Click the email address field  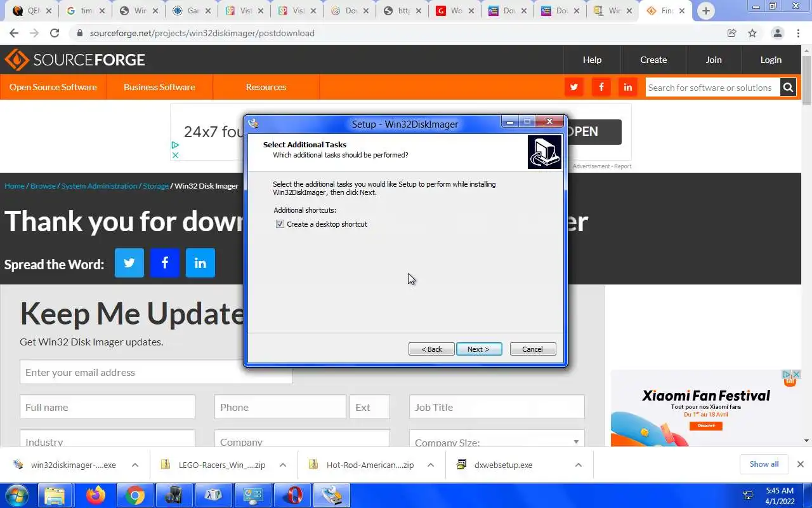156,372
